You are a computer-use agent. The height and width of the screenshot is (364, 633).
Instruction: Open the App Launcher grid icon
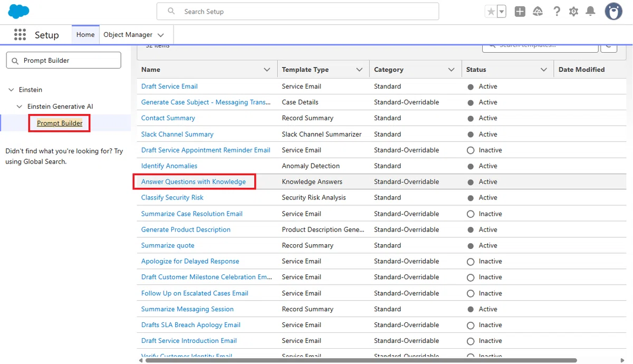[x=20, y=35]
